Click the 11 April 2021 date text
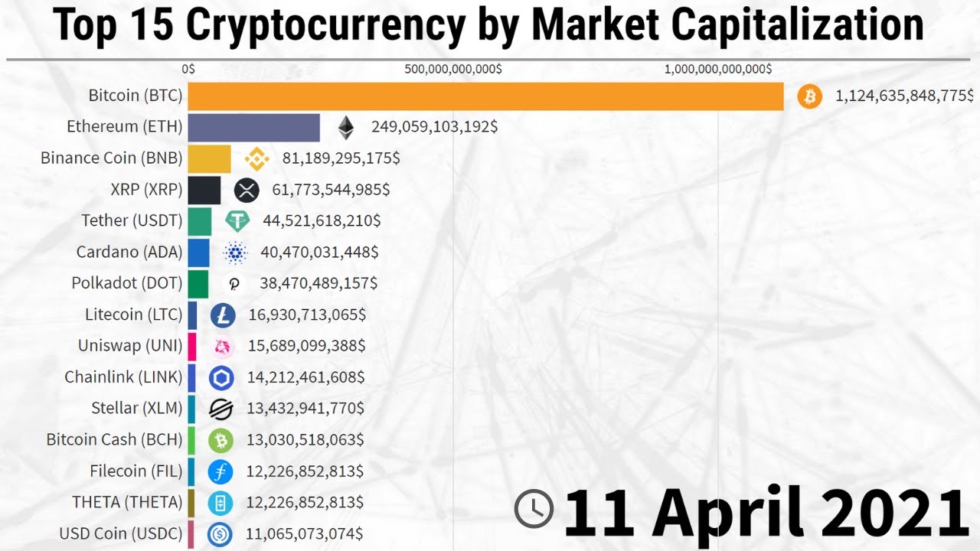Viewport: 980px width, 551px height. [x=766, y=511]
